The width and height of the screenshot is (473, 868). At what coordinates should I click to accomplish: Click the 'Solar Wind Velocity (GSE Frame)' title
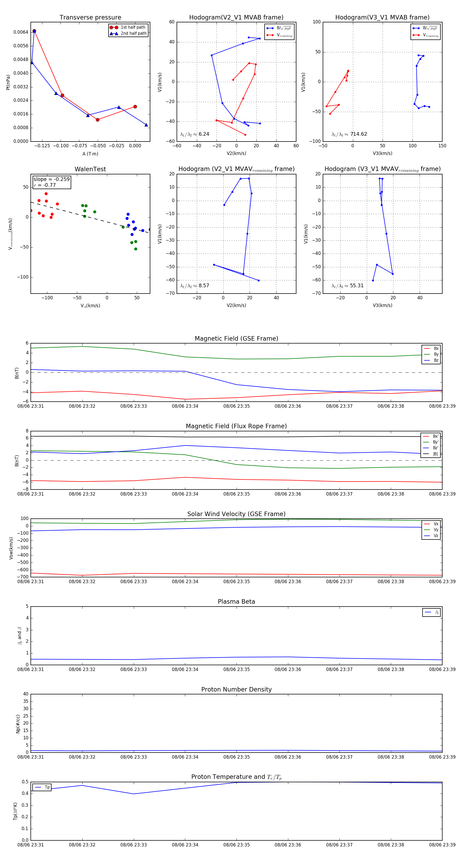pos(236,514)
